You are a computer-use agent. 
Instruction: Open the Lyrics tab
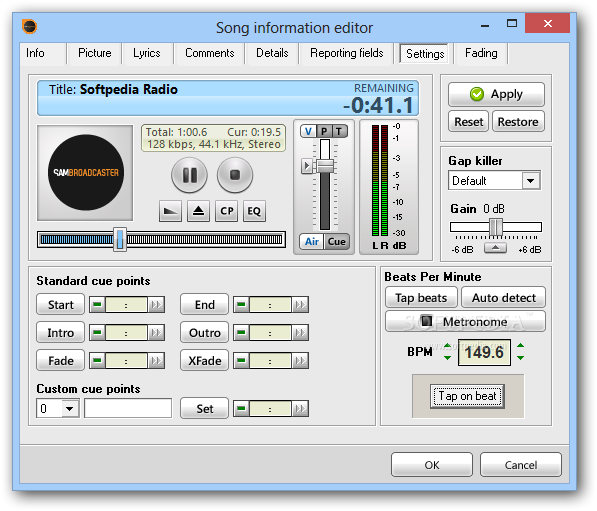coord(147,53)
